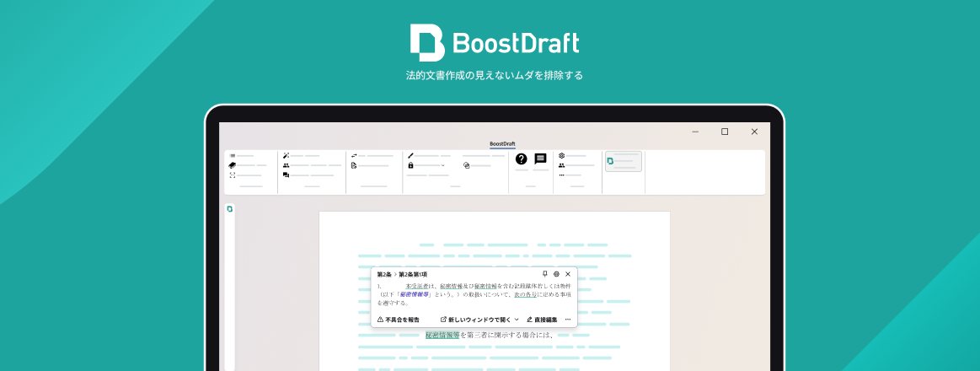The height and width of the screenshot is (371, 980).
Task: Click the 第2条第1項 breadcrumb
Action: [413, 275]
